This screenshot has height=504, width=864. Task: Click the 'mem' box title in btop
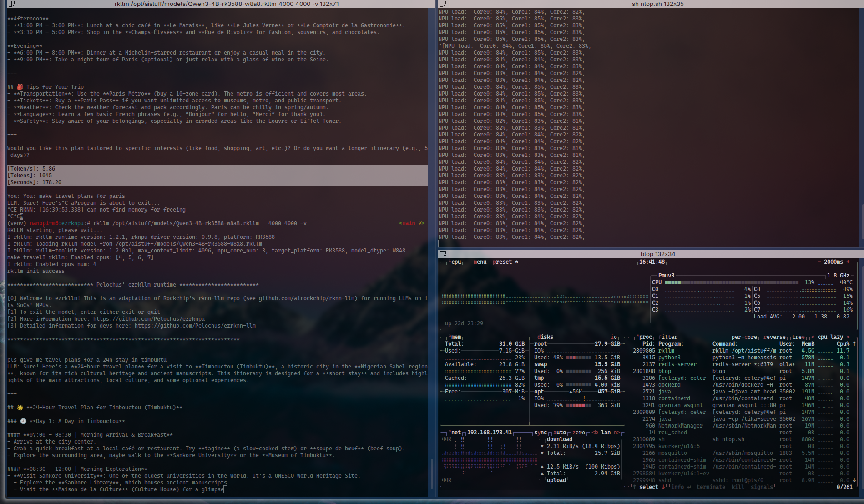pyautogui.click(x=456, y=337)
